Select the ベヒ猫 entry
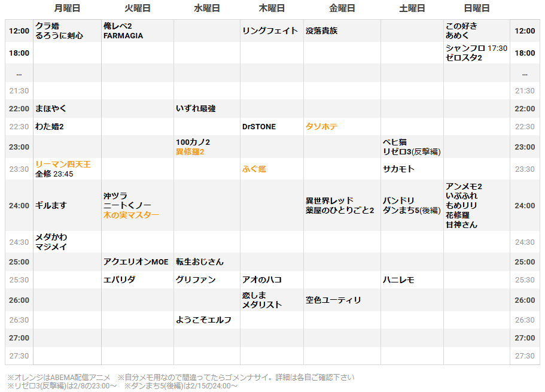Viewport: 545px width, 392px height. pos(395,142)
